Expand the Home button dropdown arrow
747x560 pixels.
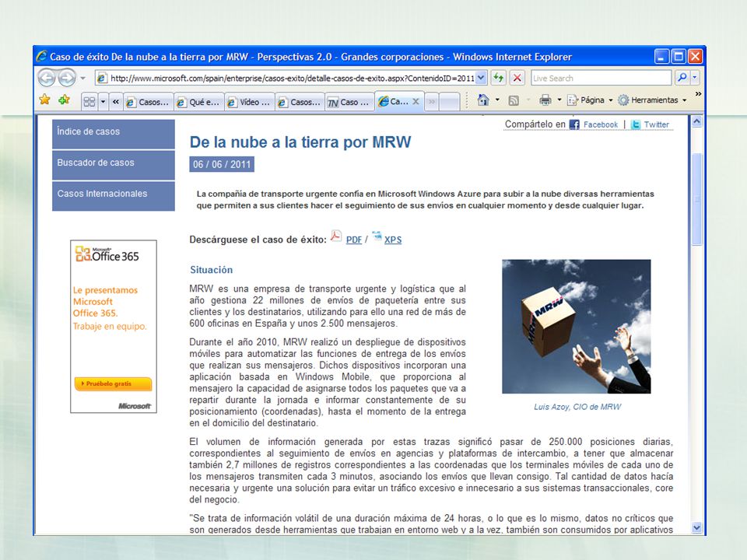point(497,100)
